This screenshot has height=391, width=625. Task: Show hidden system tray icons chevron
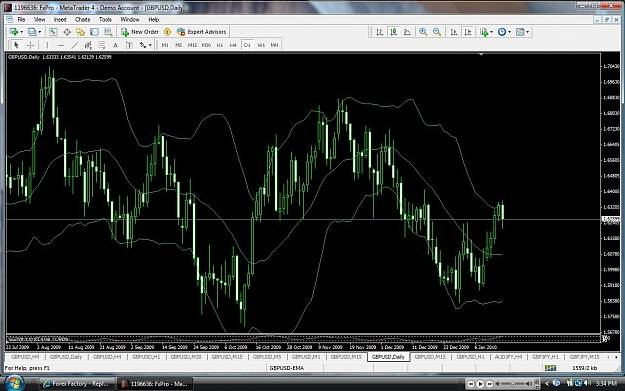click(547, 384)
